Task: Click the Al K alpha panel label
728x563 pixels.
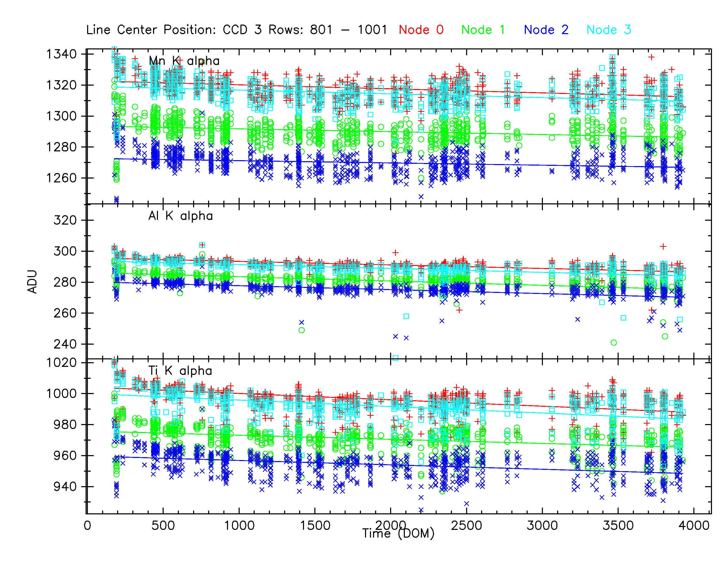Action: coord(180,216)
